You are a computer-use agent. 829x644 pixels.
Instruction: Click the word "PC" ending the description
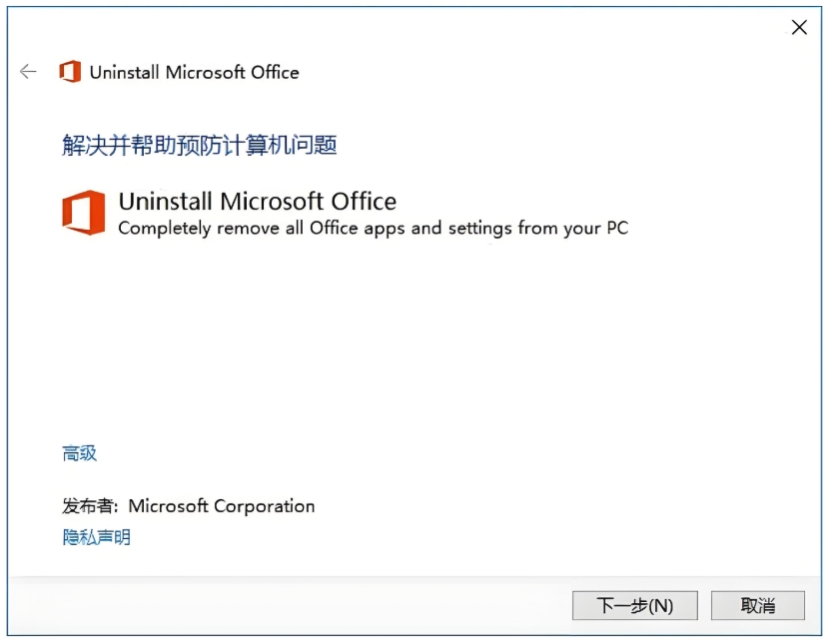(616, 228)
